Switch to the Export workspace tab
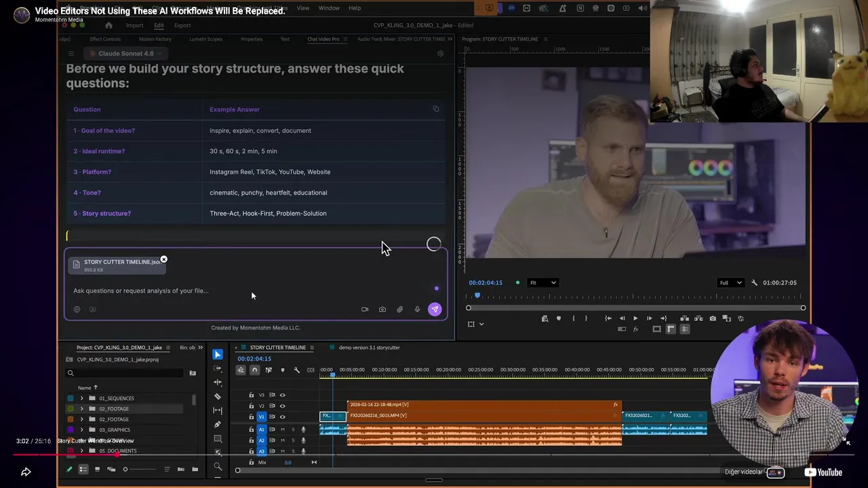 (x=182, y=26)
